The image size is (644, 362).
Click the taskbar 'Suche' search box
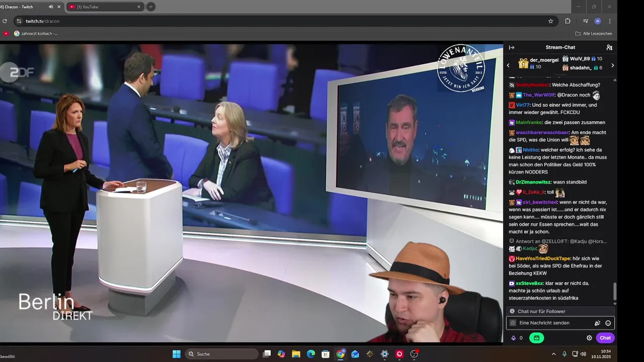(222, 354)
